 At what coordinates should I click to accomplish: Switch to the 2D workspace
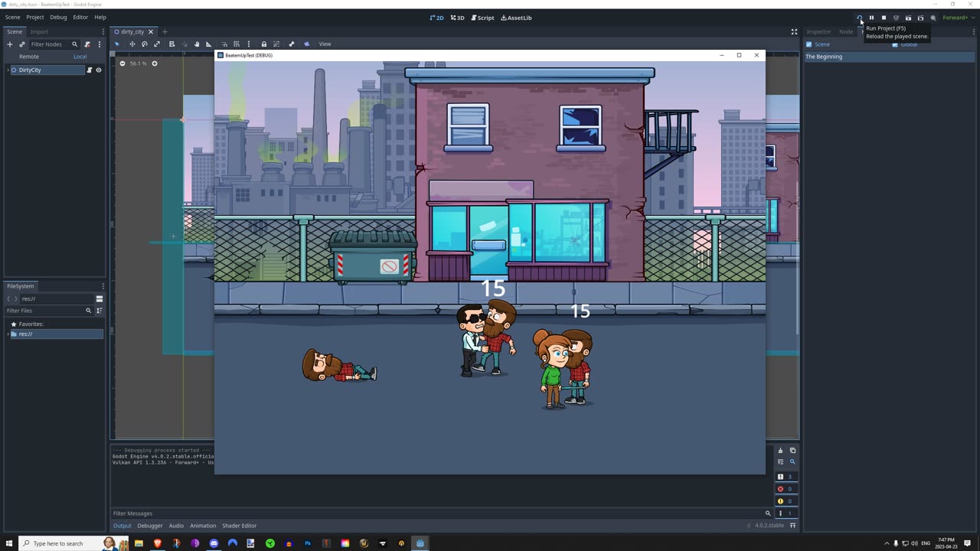tap(437, 18)
